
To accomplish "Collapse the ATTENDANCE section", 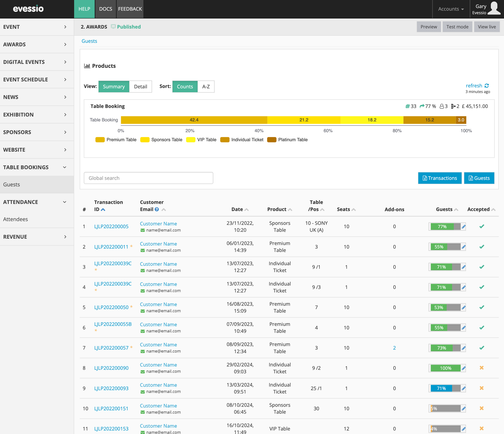I will [x=37, y=202].
